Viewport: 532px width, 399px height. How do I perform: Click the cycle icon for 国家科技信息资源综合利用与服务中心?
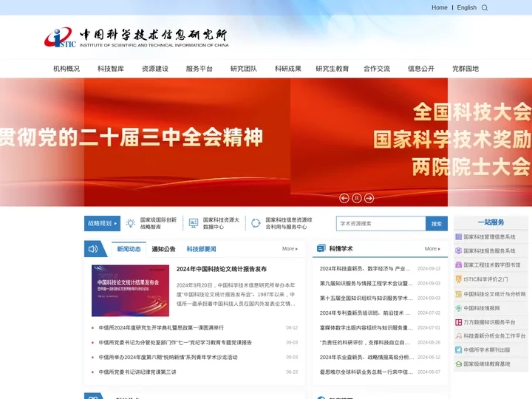[256, 223]
